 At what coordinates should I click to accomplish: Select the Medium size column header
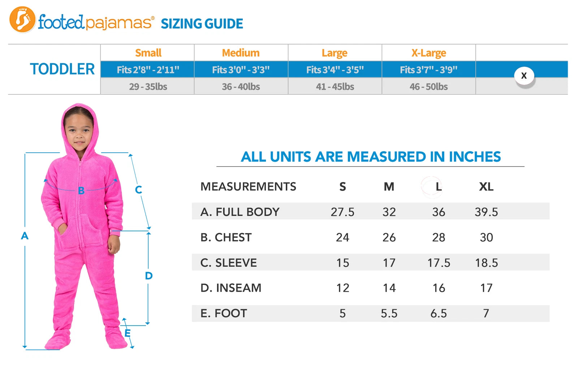[241, 53]
